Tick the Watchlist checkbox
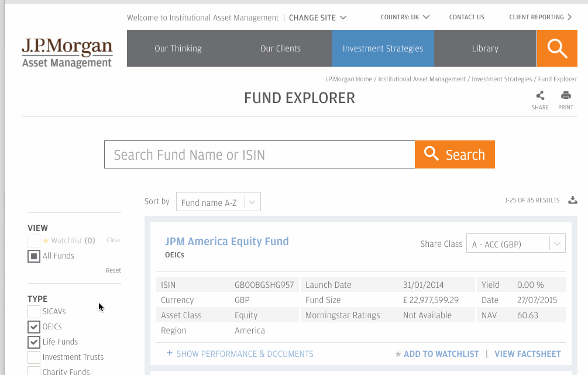588x375 pixels. (x=34, y=241)
